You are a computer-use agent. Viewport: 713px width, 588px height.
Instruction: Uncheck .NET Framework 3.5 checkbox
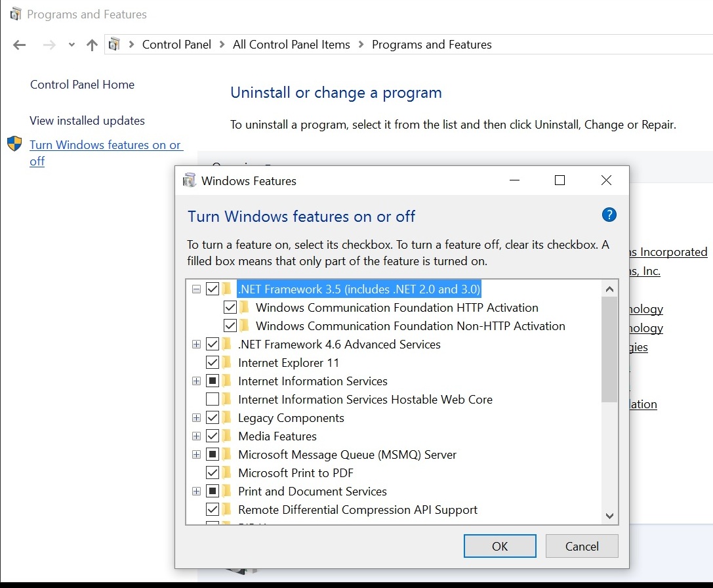coord(213,289)
